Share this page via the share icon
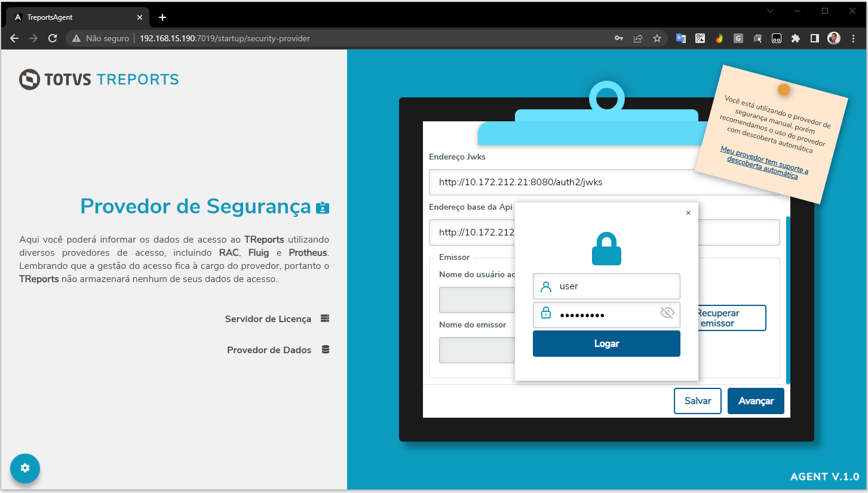Image resolution: width=868 pixels, height=493 pixels. [638, 38]
